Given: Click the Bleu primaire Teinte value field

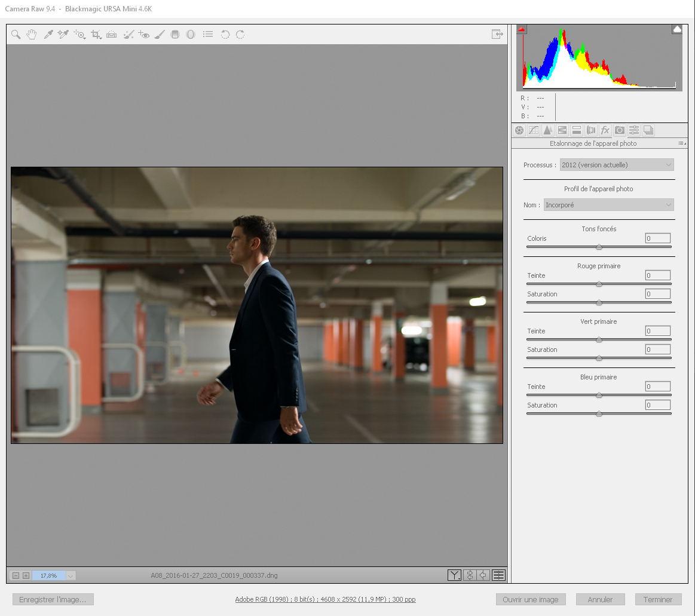Looking at the screenshot, I should tap(658, 387).
